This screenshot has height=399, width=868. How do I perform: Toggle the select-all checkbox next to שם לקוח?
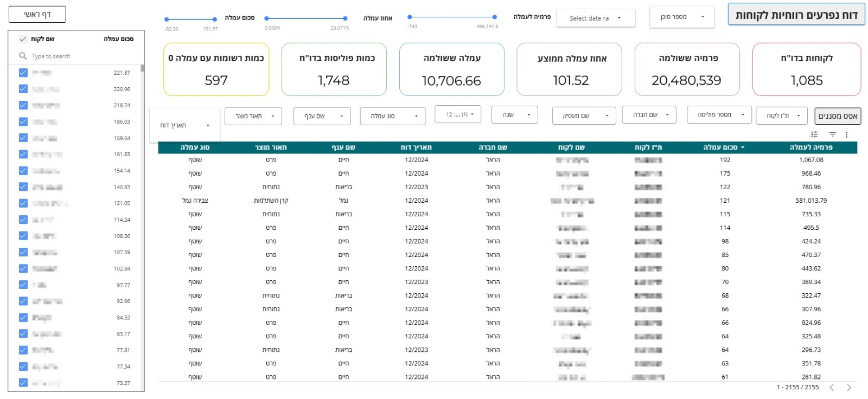point(23,39)
